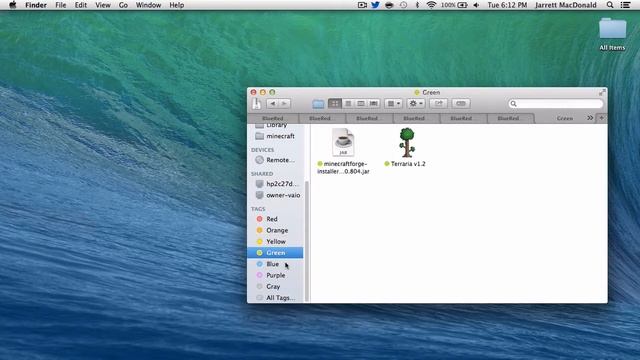Show hidden tabs with double-chevron button
Viewport: 640px width, 360px height.
(x=590, y=118)
